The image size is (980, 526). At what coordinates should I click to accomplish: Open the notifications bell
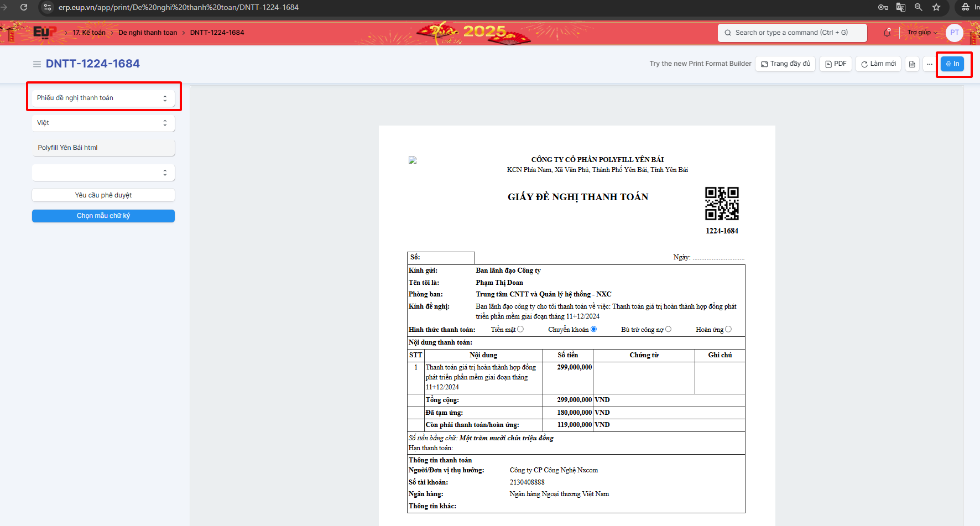[x=887, y=33]
